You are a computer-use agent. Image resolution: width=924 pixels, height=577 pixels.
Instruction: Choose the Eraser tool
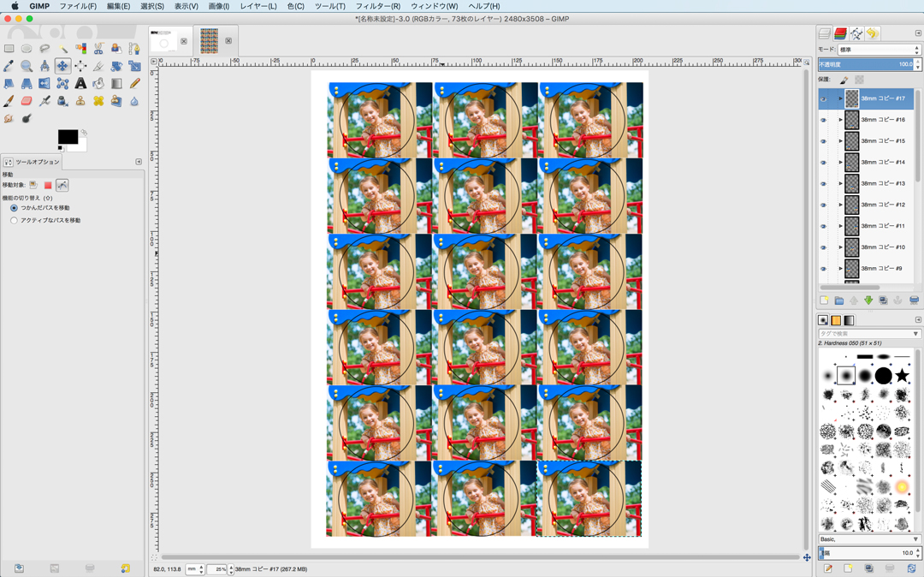point(27,101)
